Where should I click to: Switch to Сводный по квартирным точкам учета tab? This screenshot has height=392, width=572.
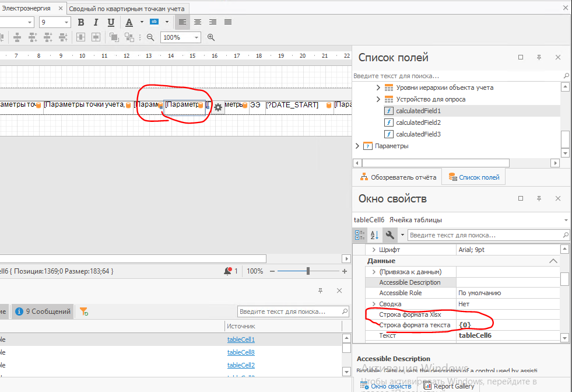[127, 9]
